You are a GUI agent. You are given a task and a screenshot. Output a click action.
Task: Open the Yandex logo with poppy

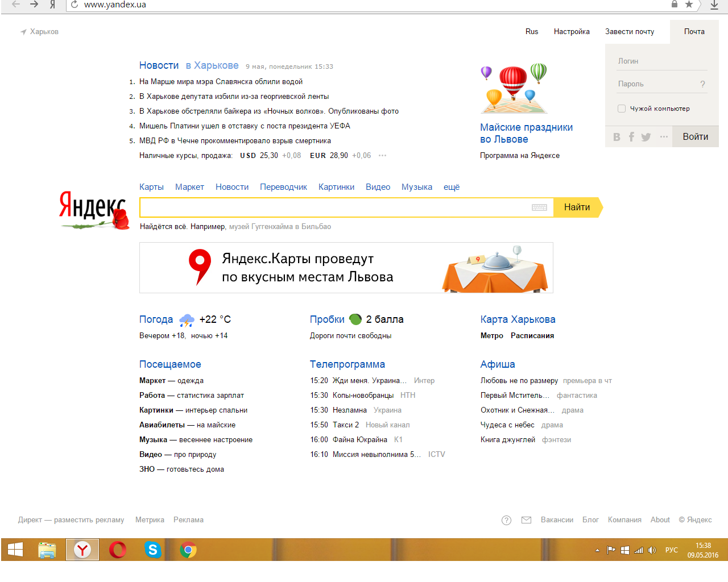click(94, 209)
